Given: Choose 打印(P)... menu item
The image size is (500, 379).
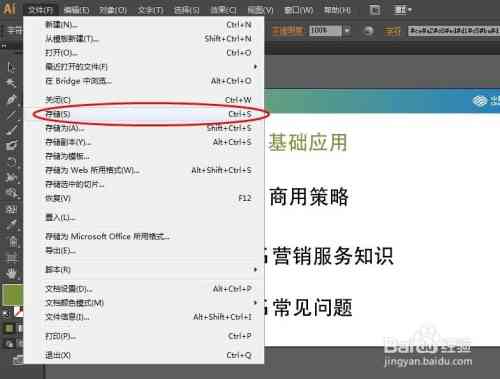Looking at the screenshot, I should (144, 336).
